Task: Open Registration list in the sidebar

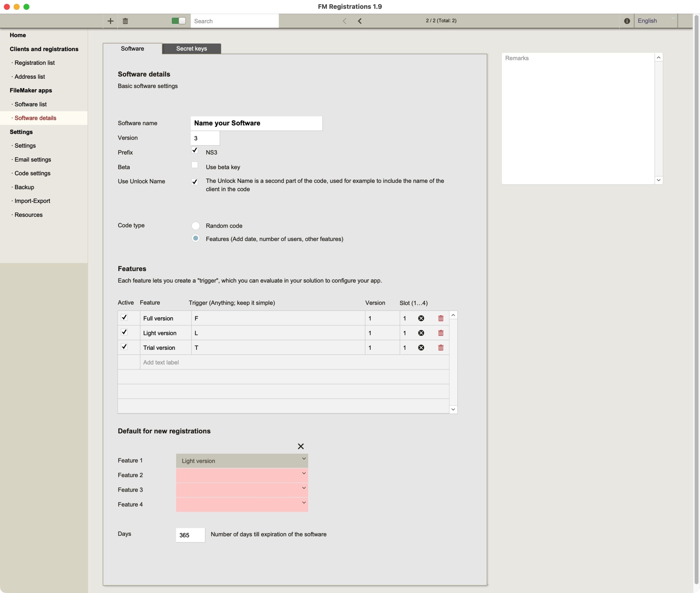Action: [34, 63]
